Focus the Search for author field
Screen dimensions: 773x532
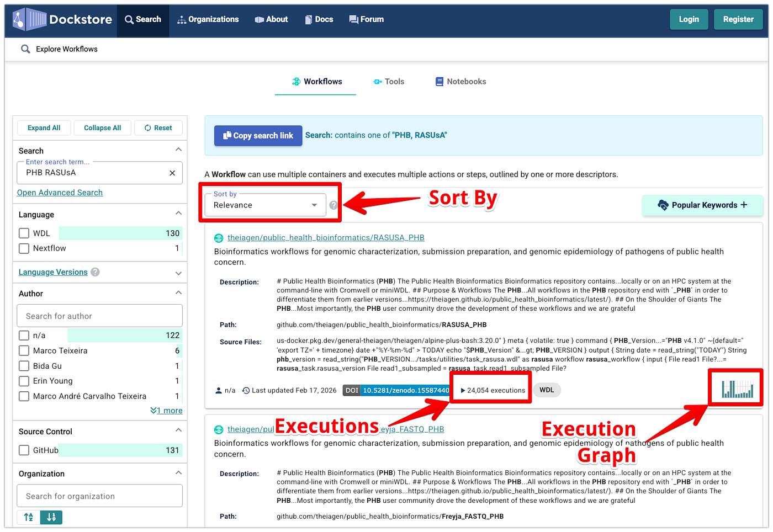coord(100,316)
